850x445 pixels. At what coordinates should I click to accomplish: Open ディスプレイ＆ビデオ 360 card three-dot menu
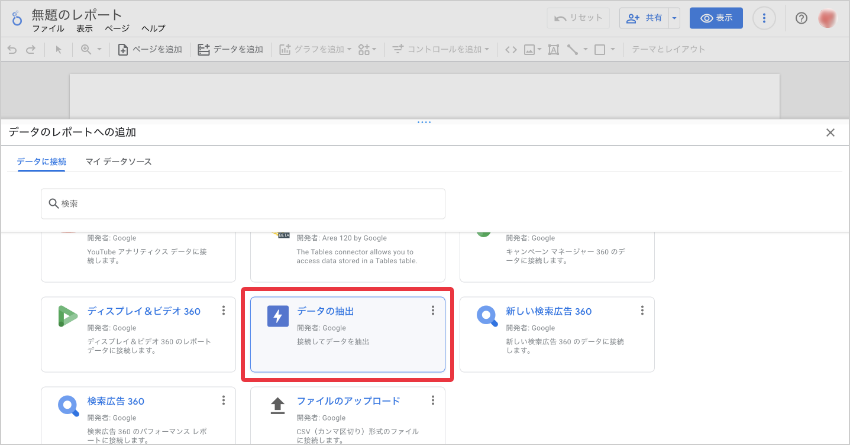223,311
